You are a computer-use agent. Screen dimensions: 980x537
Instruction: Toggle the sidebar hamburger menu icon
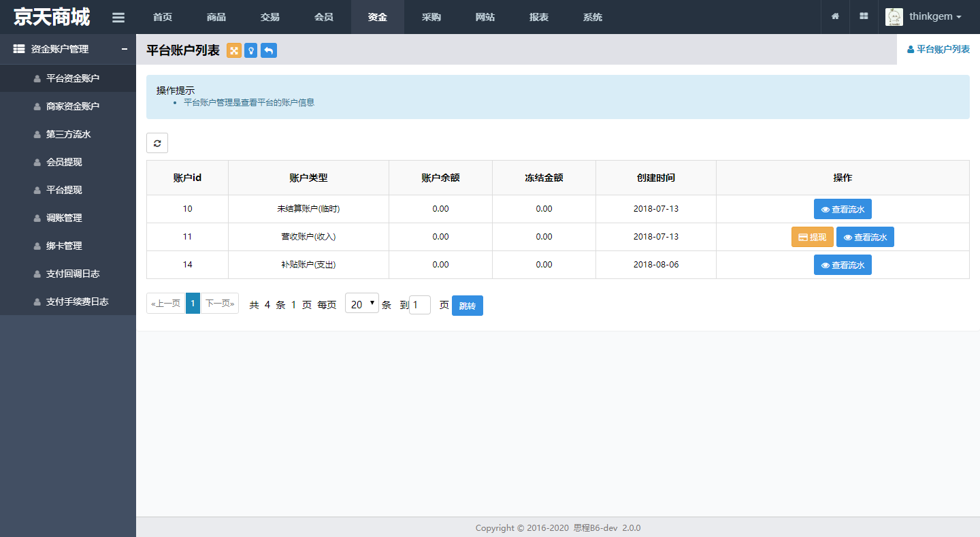pos(118,18)
